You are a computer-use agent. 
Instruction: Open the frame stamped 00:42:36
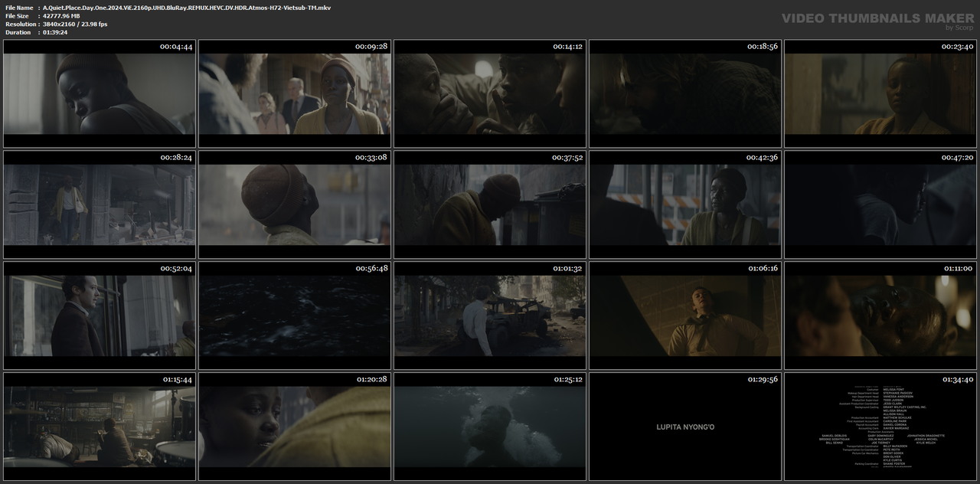click(685, 204)
